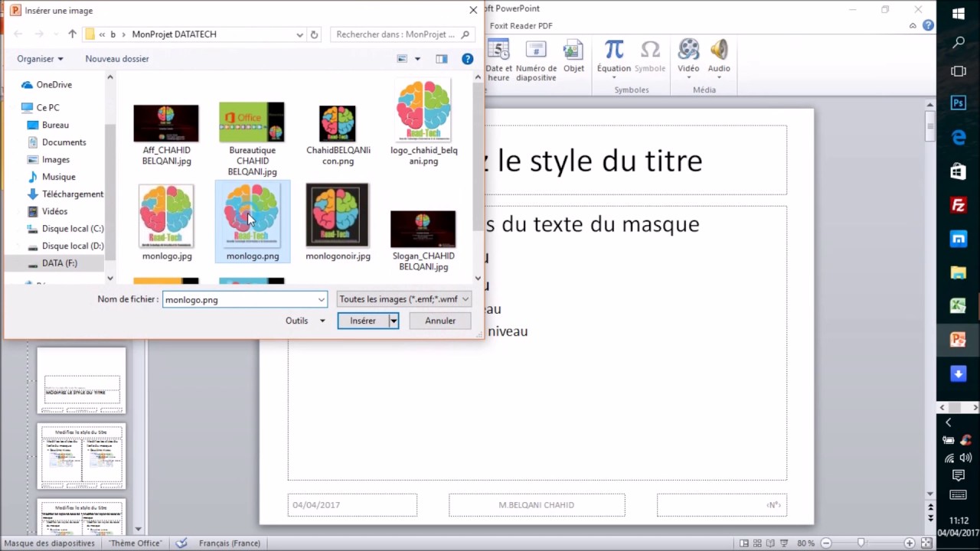Open the Foxit Reader PDF tab

click(x=521, y=26)
